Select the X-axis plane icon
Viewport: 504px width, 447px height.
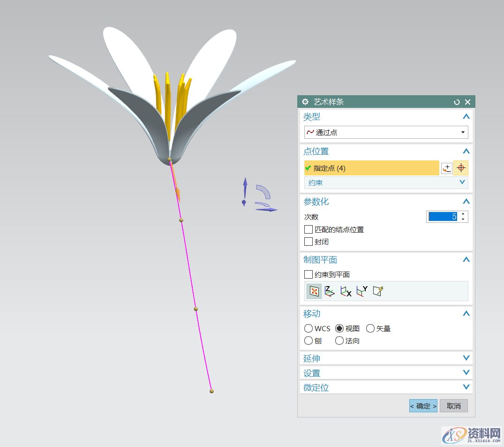point(346,291)
